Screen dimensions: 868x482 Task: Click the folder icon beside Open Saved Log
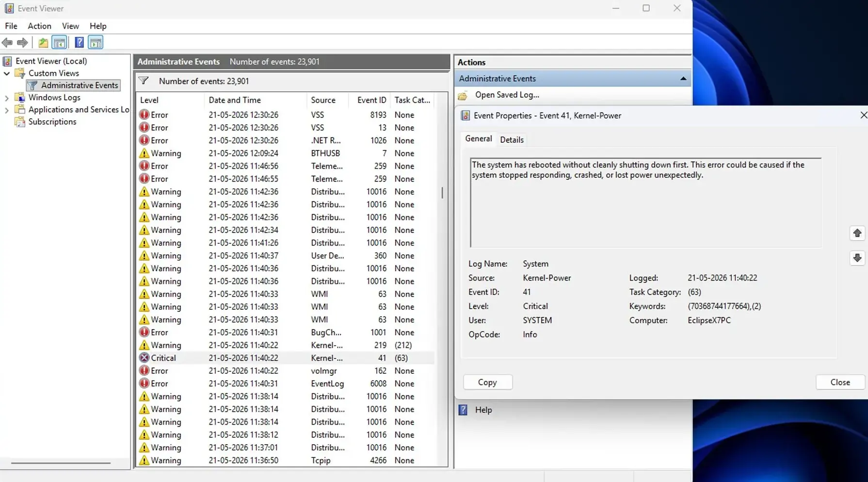463,95
